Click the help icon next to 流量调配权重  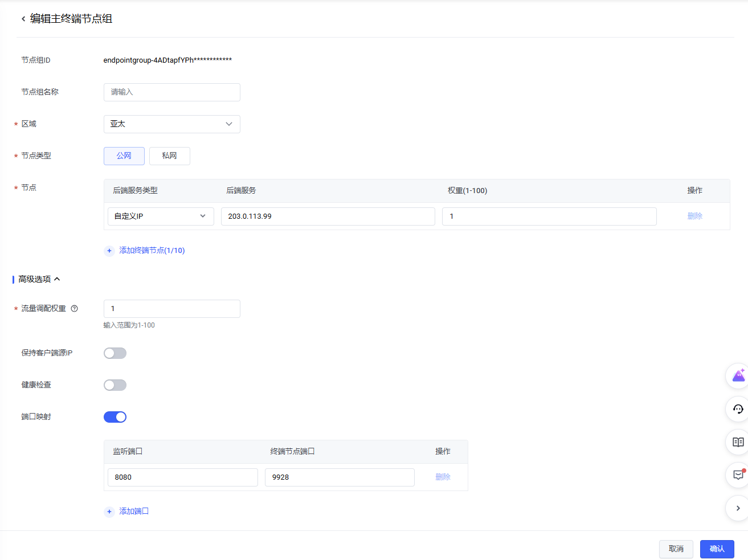pos(74,309)
